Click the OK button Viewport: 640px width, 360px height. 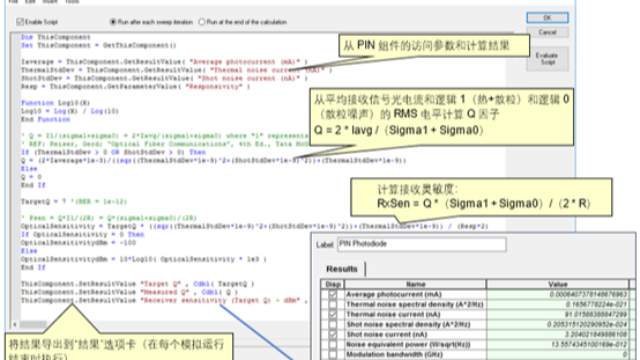tap(547, 18)
